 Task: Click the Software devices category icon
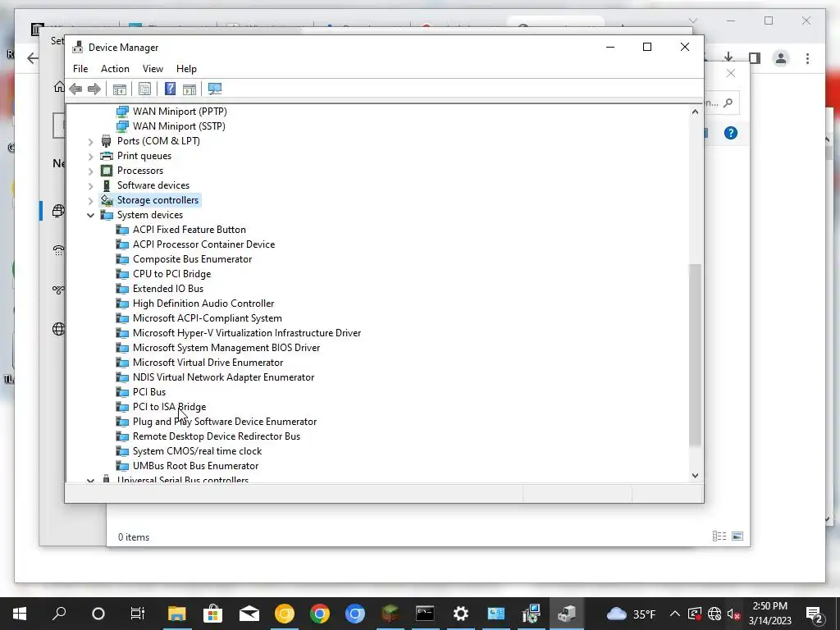(106, 185)
